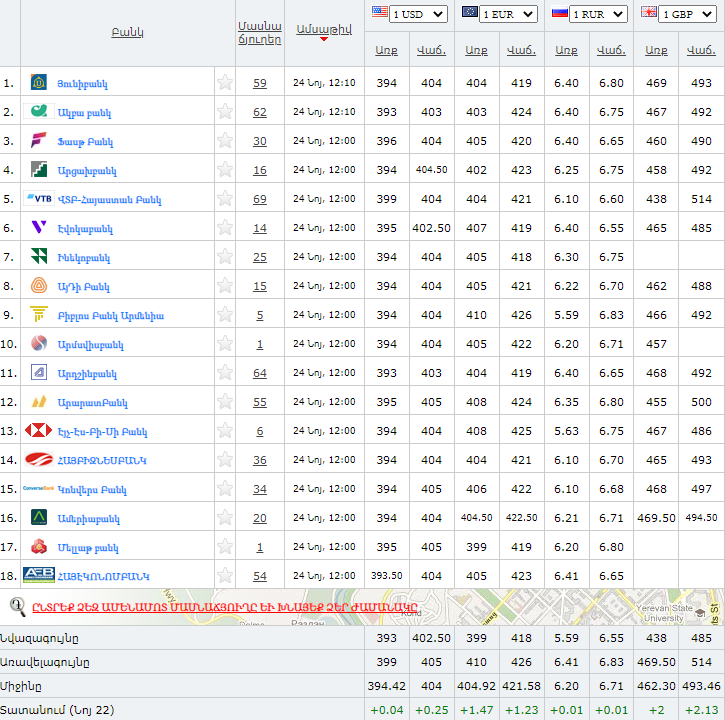Open the Կոնվերս Բանկ link
The image size is (725, 720).
[x=92, y=490]
